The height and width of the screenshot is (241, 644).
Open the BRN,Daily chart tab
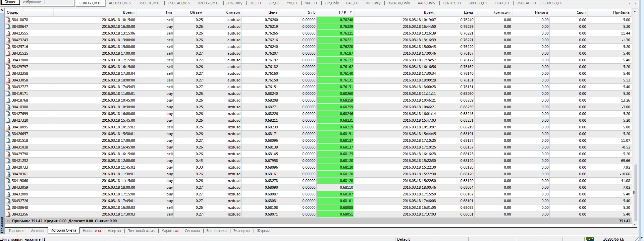[x=234, y=3]
